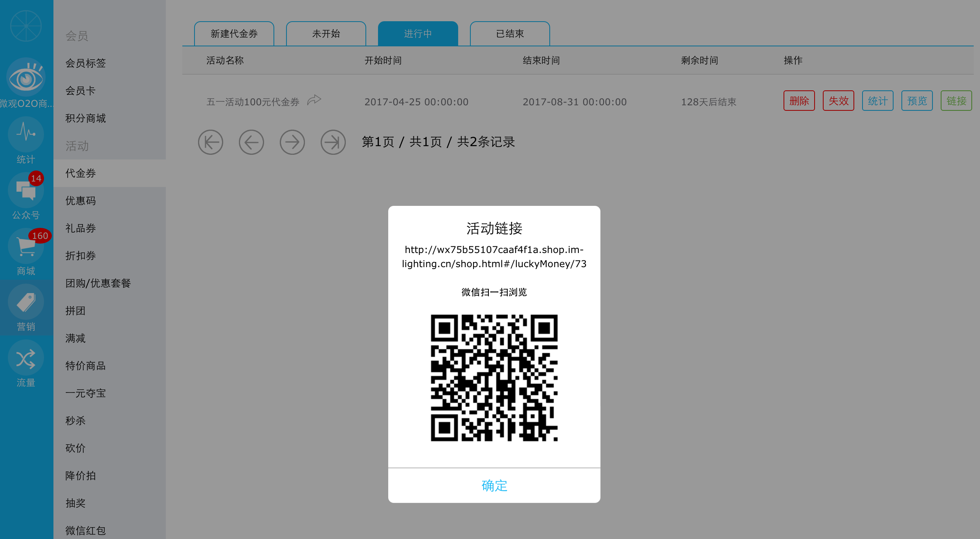This screenshot has width=980, height=539.
Task: Switch to 进行中 tab
Action: pos(418,34)
